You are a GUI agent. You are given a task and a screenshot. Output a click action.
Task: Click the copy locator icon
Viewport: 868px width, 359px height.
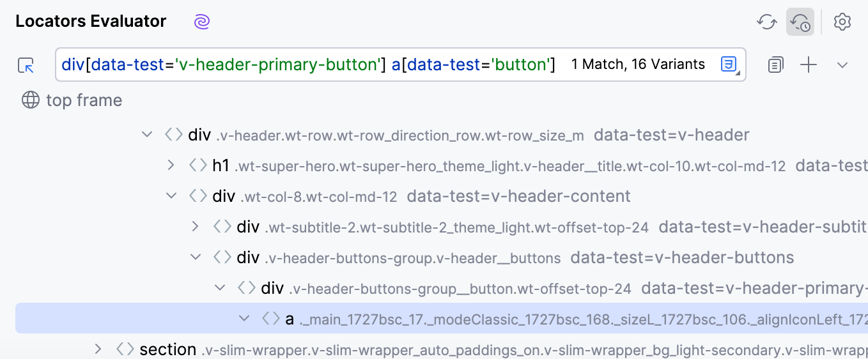(775, 65)
